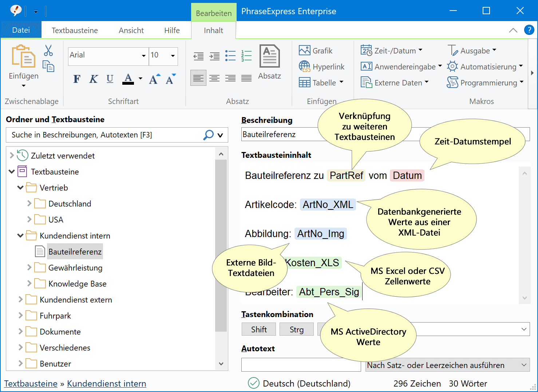
Task: Increase font size with larger A
Action: pos(154,79)
